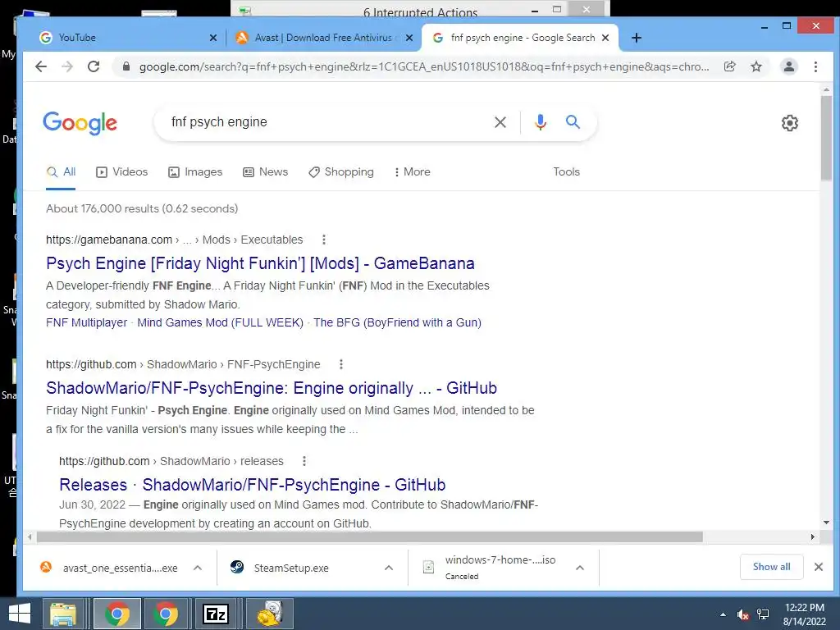The height and width of the screenshot is (630, 840).
Task: Start voice search with the microphone icon
Action: point(541,122)
